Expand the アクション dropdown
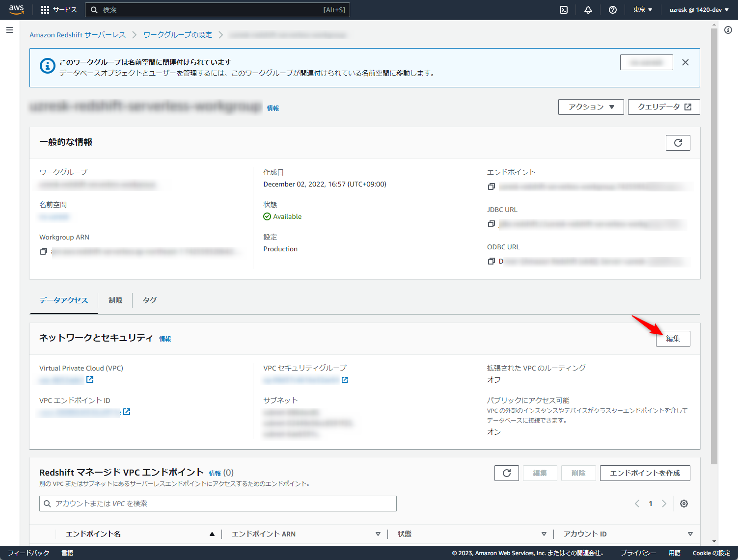 click(591, 107)
